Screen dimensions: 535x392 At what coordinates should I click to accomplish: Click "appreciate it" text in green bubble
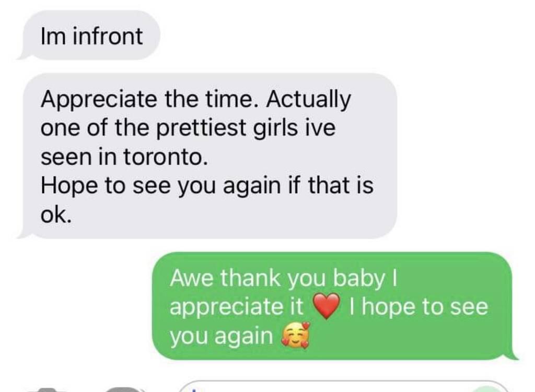[x=236, y=307]
